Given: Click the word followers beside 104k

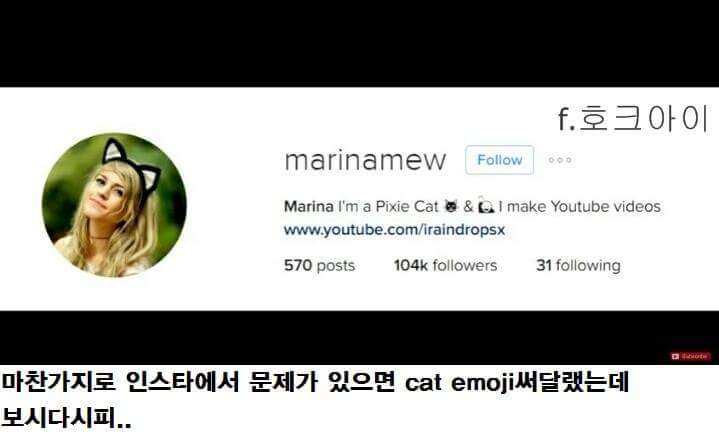Looking at the screenshot, I should (465, 265).
